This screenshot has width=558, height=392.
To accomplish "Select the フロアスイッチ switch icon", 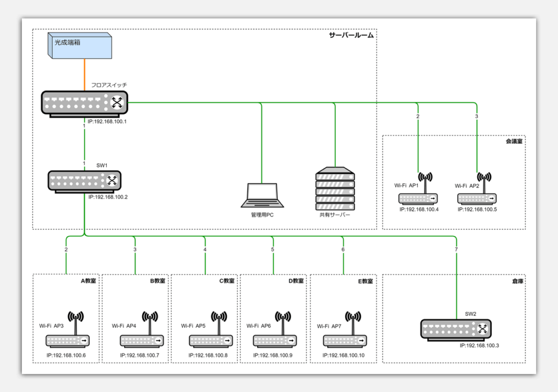I will coord(84,103).
